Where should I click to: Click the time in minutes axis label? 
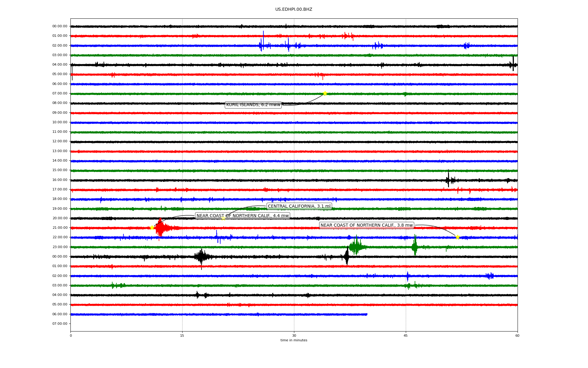click(294, 340)
